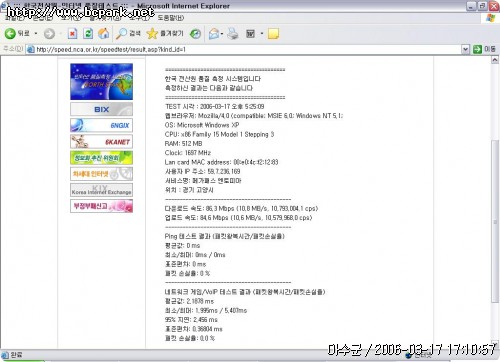Viewport: 500px width, 362px height.
Task: Click the 95% 지연: 2.456 ms line
Action: (191, 320)
